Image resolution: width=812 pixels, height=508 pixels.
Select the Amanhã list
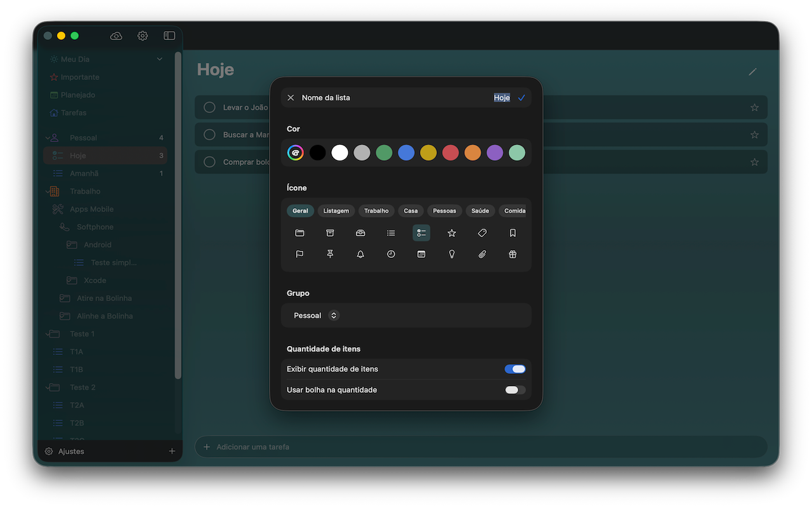[x=105, y=173]
